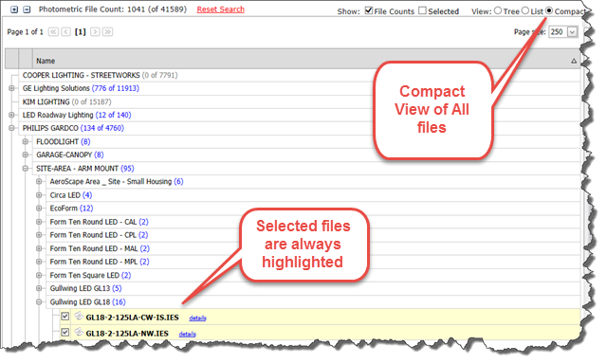The image size is (607, 364).
Task: Select the Tree view radio button
Action: click(498, 10)
